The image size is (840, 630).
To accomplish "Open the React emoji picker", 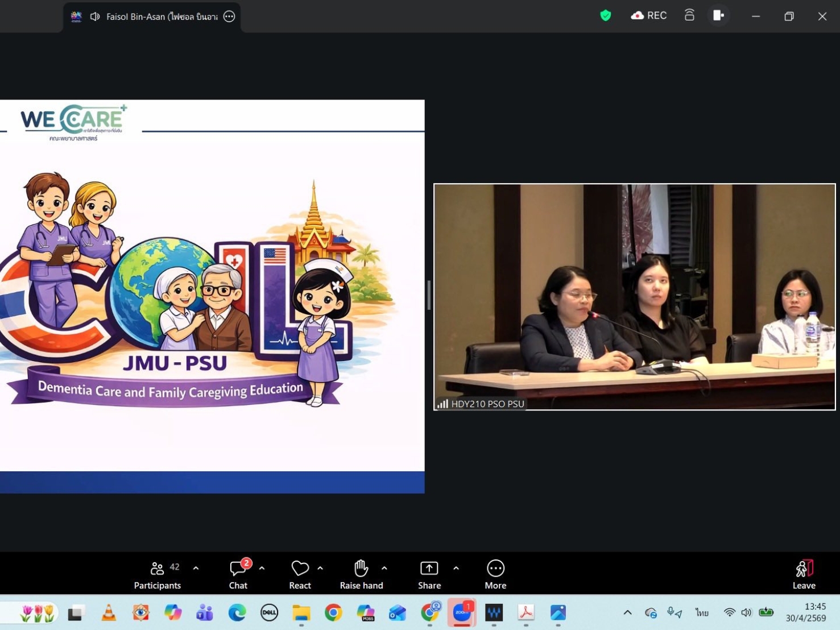I will [300, 574].
